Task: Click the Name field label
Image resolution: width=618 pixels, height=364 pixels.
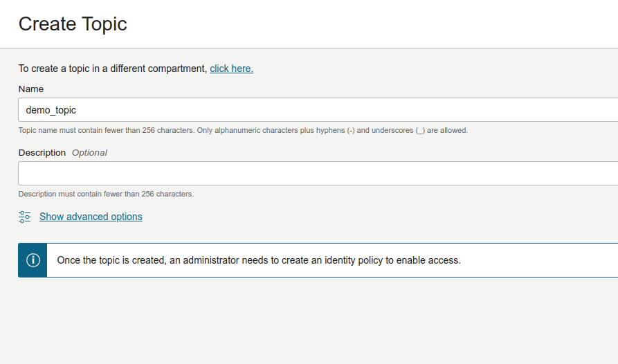Action: [x=30, y=89]
